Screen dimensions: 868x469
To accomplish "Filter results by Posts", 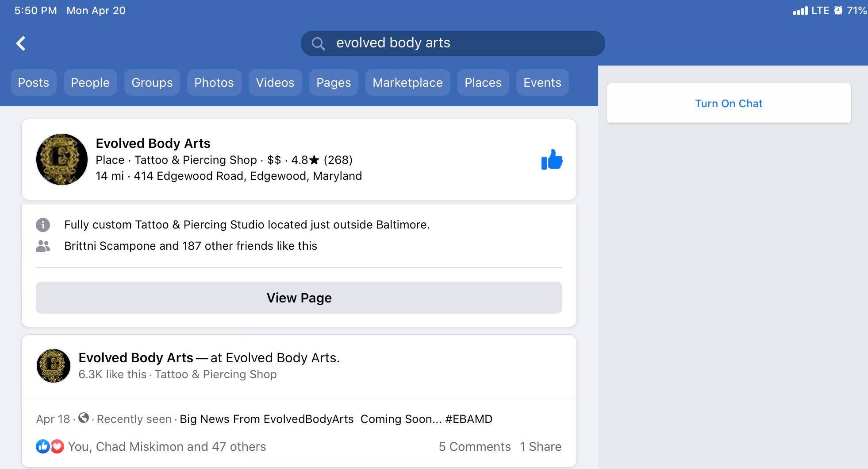I will 34,82.
